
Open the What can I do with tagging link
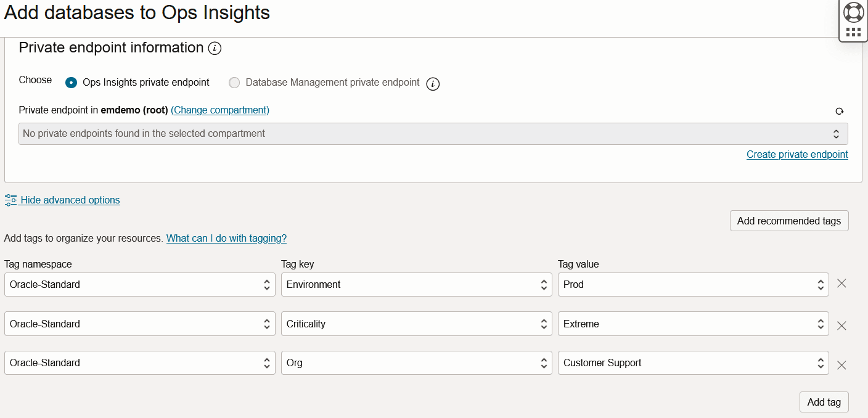226,238
